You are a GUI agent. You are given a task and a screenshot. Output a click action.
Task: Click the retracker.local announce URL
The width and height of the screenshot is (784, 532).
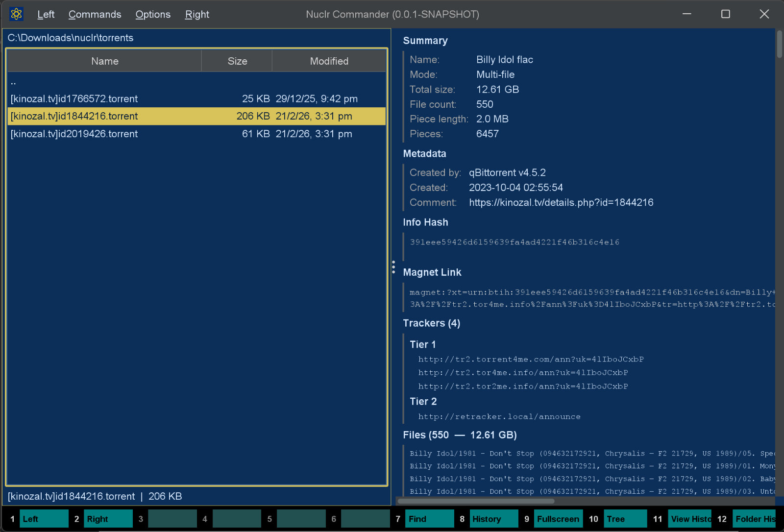[499, 416]
